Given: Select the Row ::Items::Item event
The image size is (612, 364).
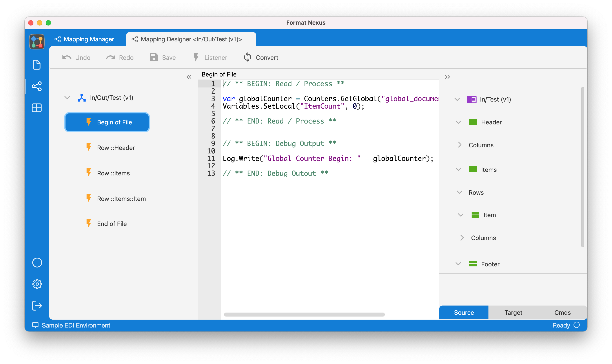Looking at the screenshot, I should [x=121, y=199].
